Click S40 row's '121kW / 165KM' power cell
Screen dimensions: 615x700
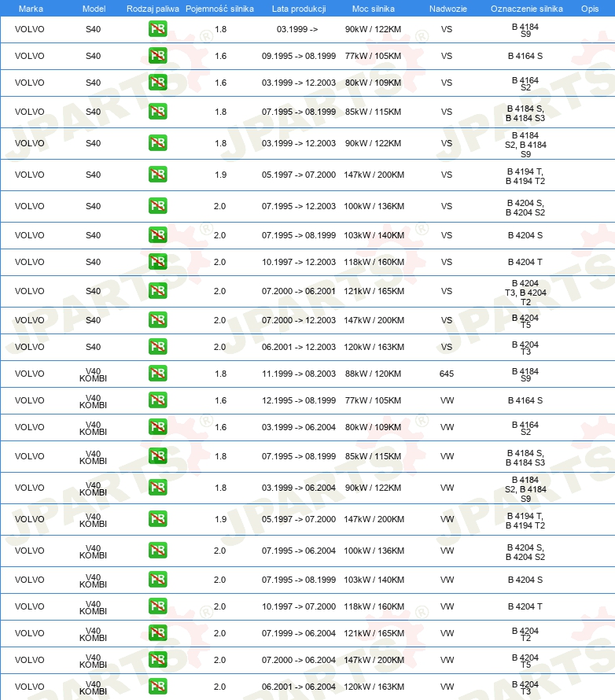click(x=374, y=291)
